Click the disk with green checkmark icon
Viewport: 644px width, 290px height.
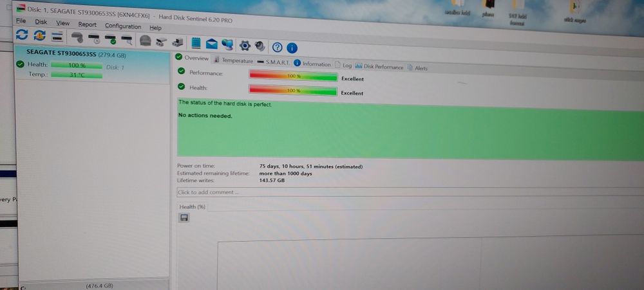(111, 39)
